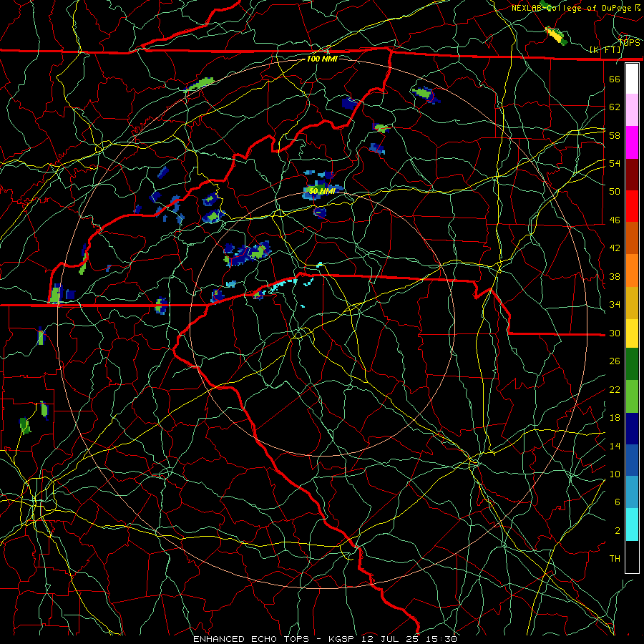This screenshot has width=644, height=644.
Task: Click the legend value 18
Action: point(615,418)
